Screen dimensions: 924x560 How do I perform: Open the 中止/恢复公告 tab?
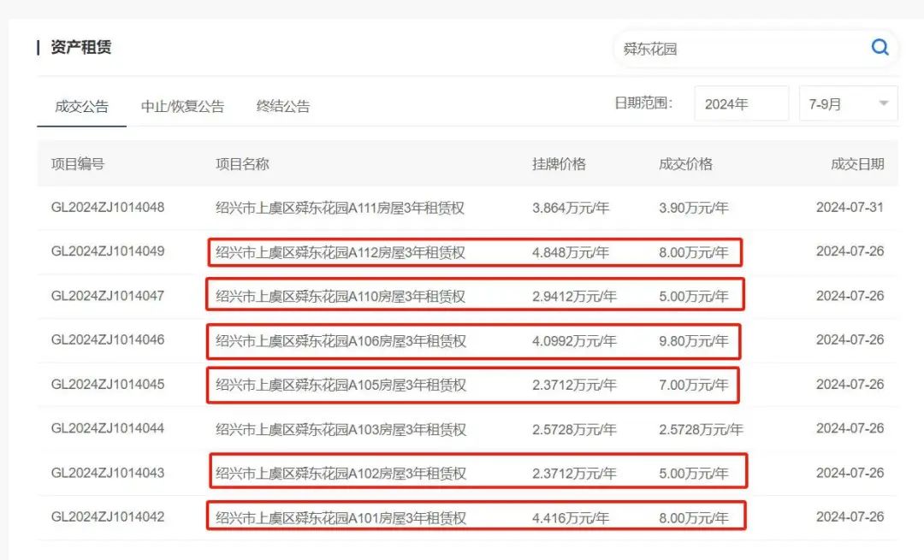182,107
